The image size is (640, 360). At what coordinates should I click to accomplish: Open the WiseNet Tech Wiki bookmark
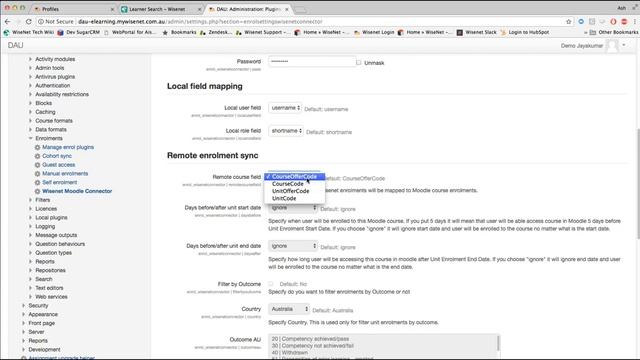point(29,32)
